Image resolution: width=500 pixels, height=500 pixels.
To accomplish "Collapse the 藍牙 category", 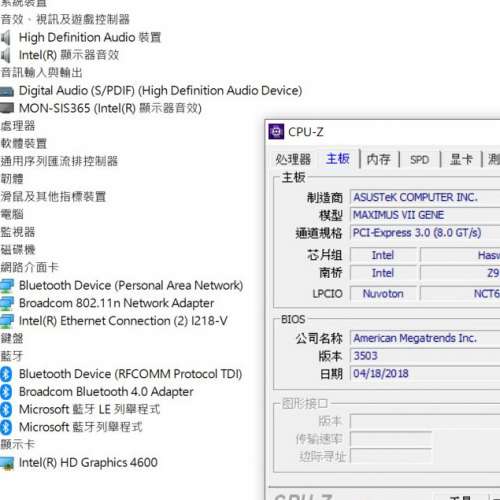I will coord(12,356).
